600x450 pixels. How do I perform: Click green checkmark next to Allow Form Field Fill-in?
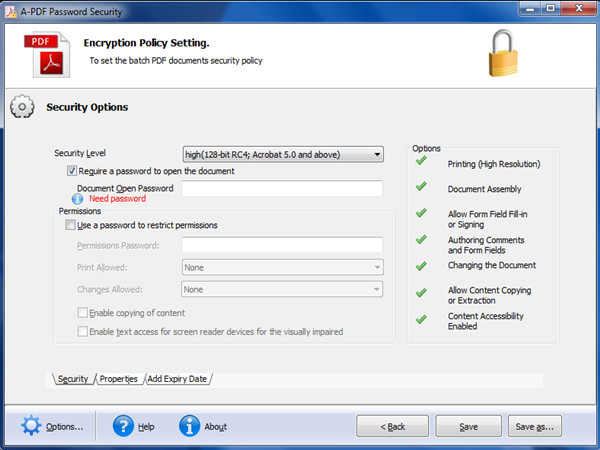tap(421, 213)
